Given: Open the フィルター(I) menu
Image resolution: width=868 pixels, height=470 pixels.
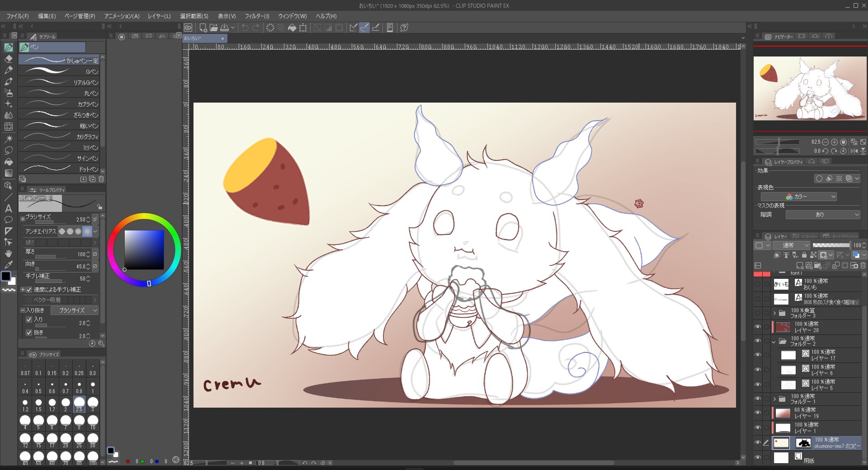Looking at the screenshot, I should (257, 16).
